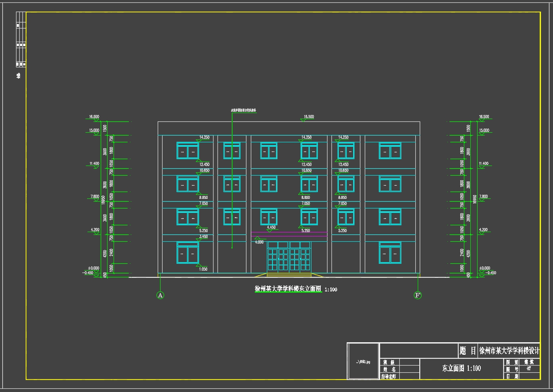Click the wall finish annotation leader text

coord(244,110)
